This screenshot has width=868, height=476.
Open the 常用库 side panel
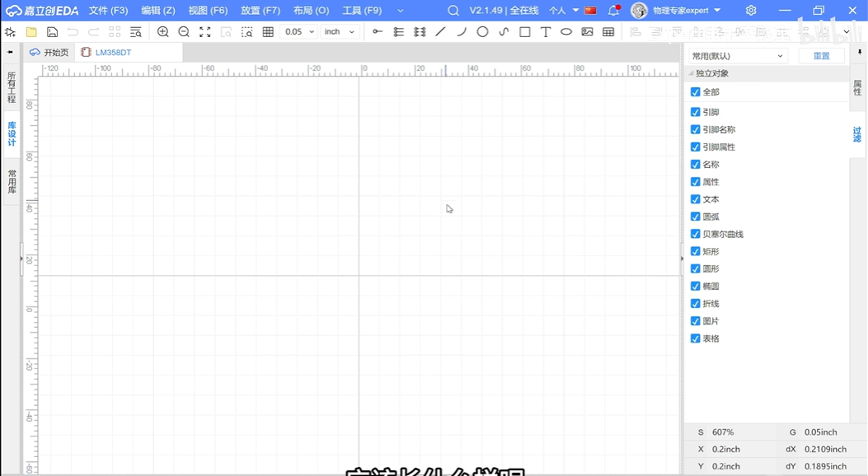[x=12, y=182]
